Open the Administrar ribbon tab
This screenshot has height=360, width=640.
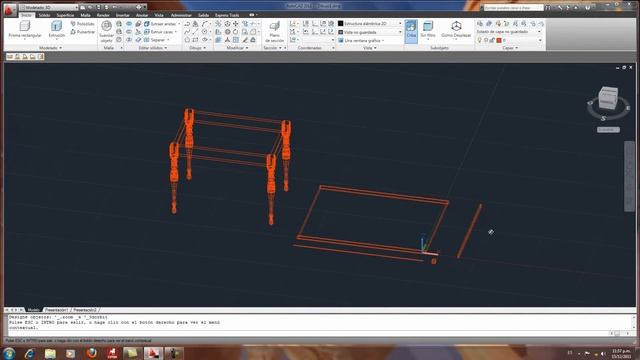(x=181, y=15)
